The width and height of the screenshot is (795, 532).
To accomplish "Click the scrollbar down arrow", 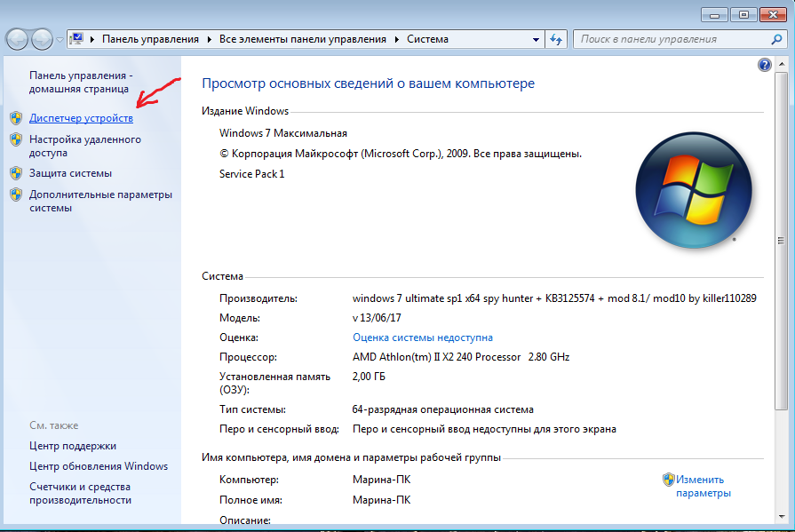I will pyautogui.click(x=782, y=517).
